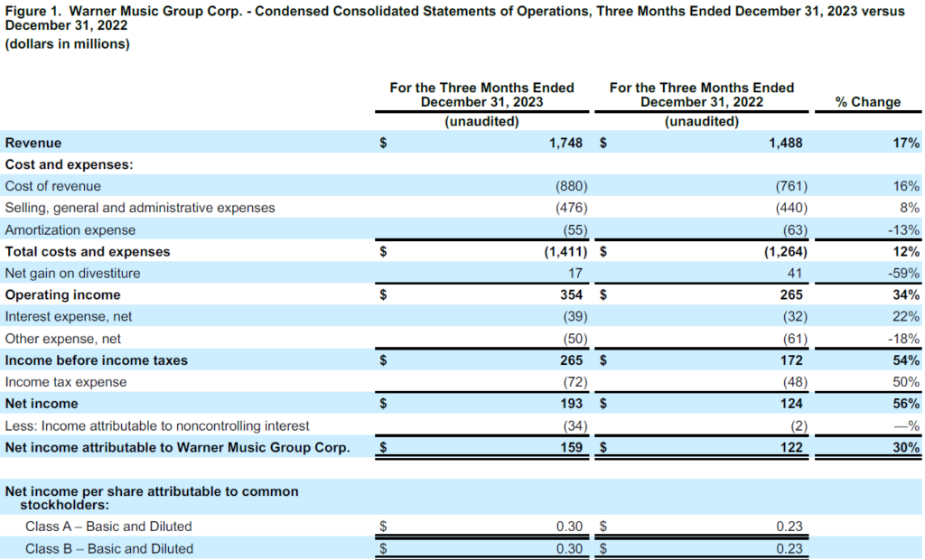925x560 pixels.
Task: Click the Other expense -18% change
Action: [x=903, y=339]
